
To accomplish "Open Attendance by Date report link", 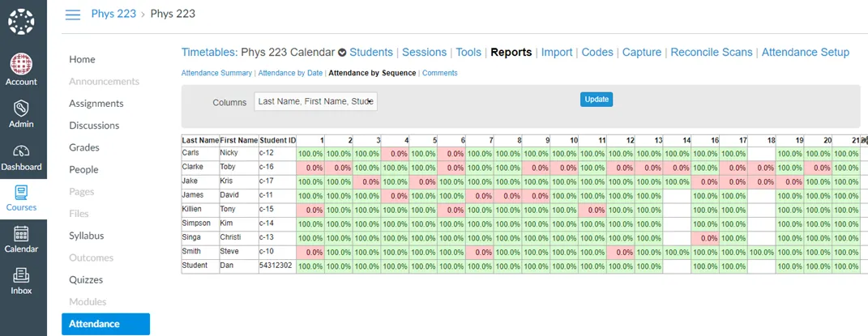I will pos(290,73).
